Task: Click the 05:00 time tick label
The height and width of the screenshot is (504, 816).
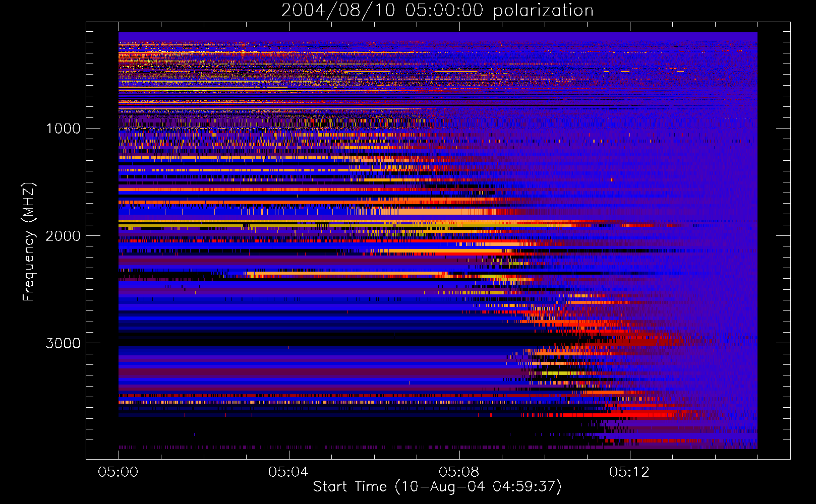Action: click(x=119, y=472)
